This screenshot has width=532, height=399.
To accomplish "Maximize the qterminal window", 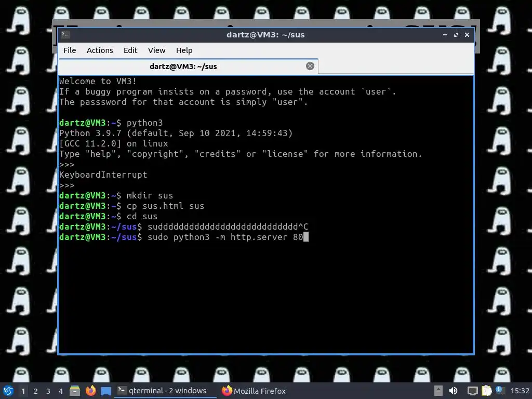I will click(x=456, y=35).
